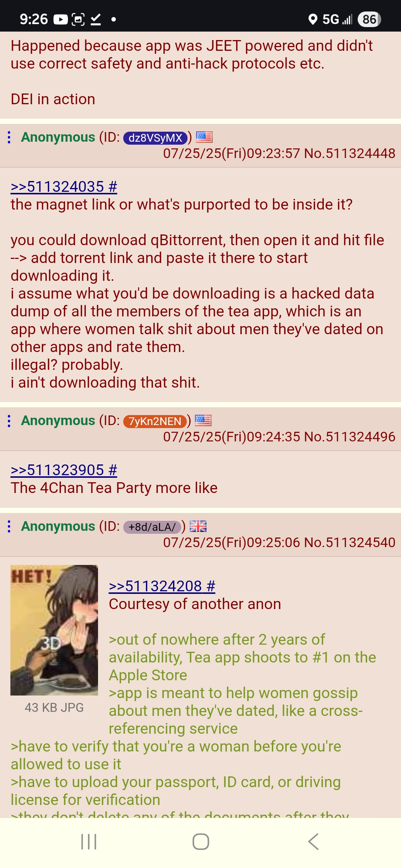Image resolution: width=401 pixels, height=868 pixels.
Task: Select the orange 7yKn2NEN ID badge
Action: [x=155, y=421]
